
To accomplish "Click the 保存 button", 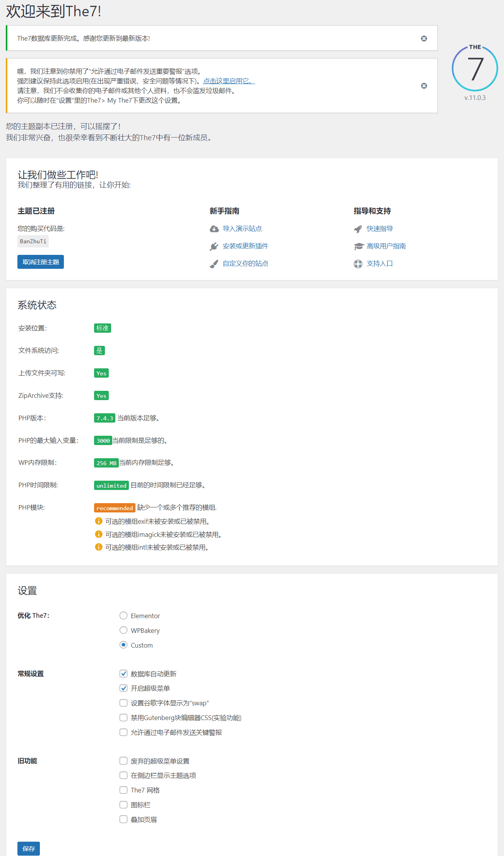I will pos(29,849).
